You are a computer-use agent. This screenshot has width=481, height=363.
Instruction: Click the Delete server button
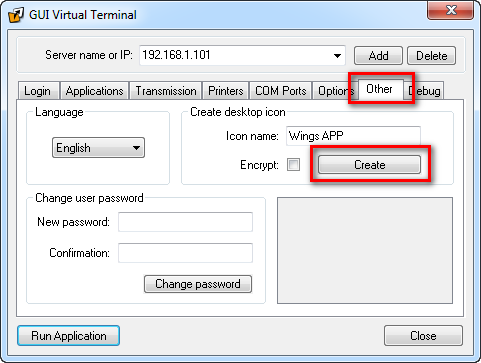(431, 56)
